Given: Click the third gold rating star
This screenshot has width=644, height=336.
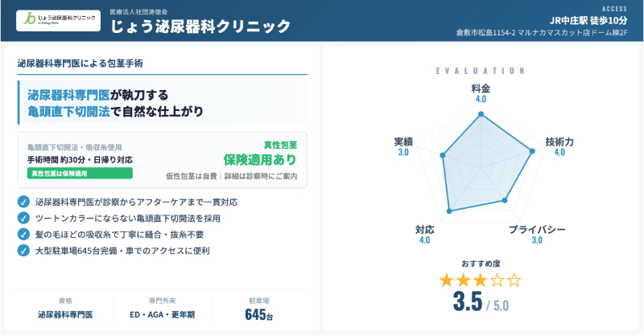Looking at the screenshot, I should pos(481,280).
